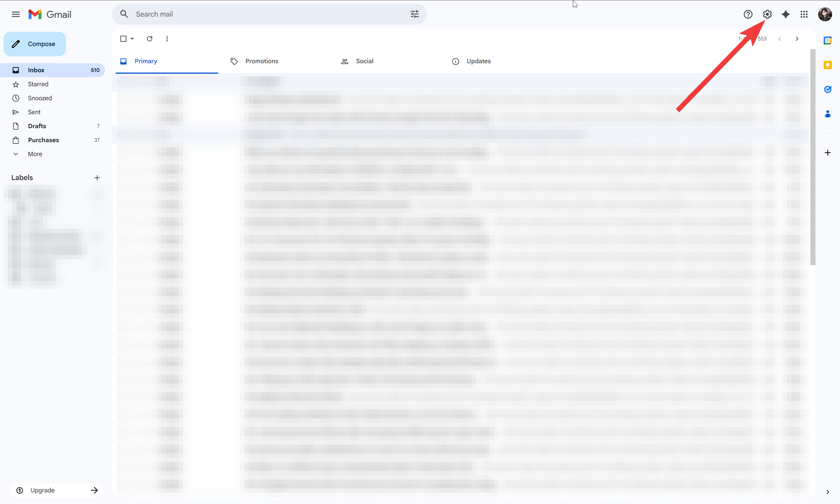Open the select dropdown arrow
840x504 pixels.
click(x=132, y=39)
